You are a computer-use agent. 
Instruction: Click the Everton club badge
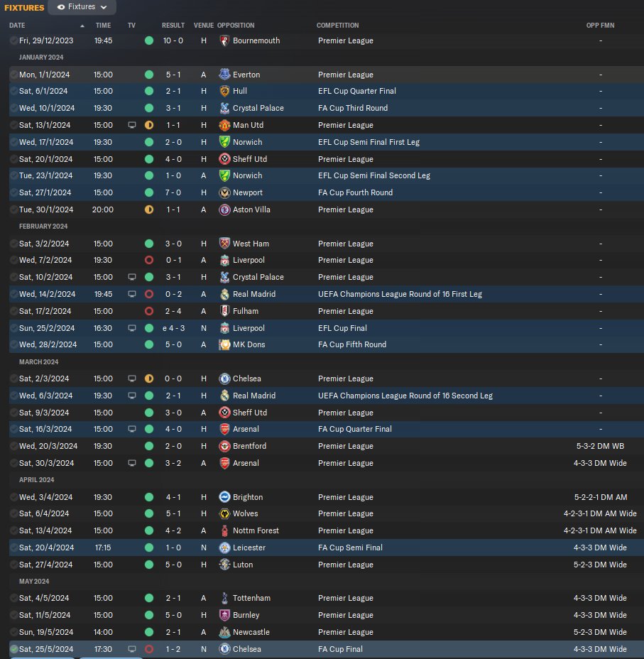(x=225, y=75)
